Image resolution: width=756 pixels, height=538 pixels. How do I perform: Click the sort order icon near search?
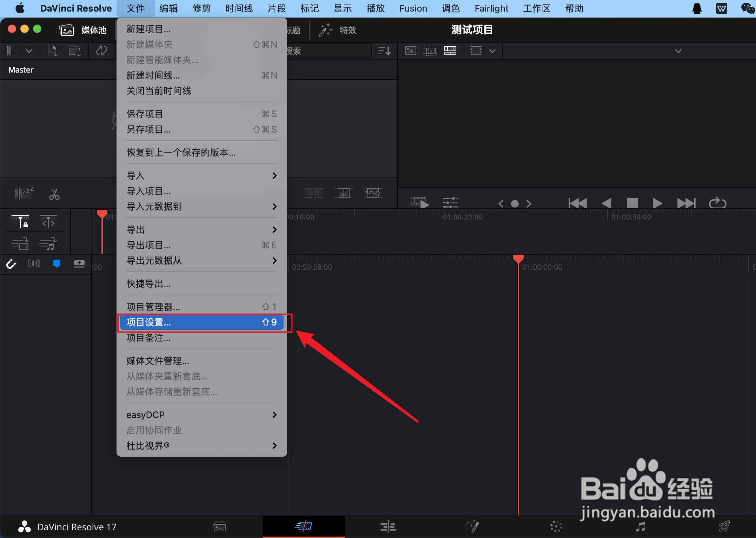(385, 51)
